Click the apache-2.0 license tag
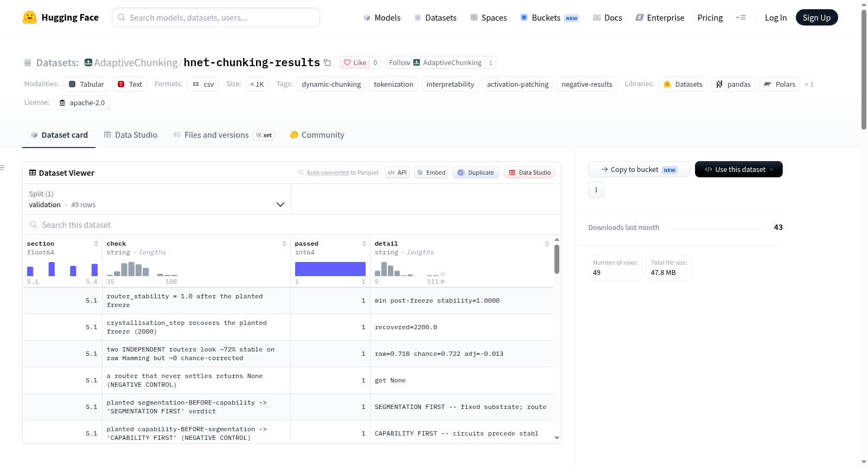This screenshot has height=467, width=868. (82, 103)
